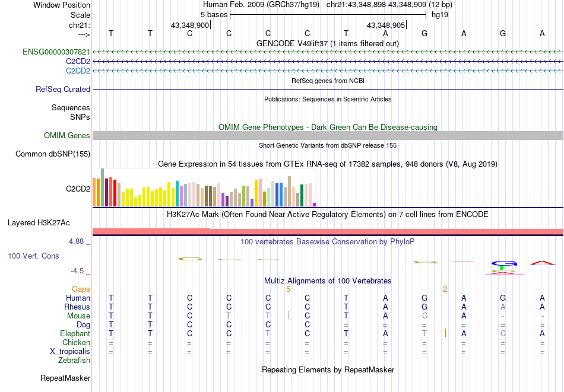Viewport: 564px width, 392px height.
Task: Click the -4.5 PhyloP lower scale value
Action: click(x=77, y=271)
